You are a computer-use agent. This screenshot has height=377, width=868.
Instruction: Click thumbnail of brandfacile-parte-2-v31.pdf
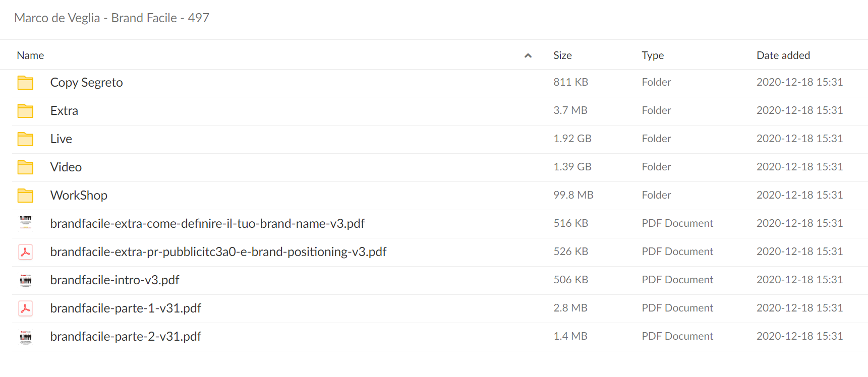(26, 337)
